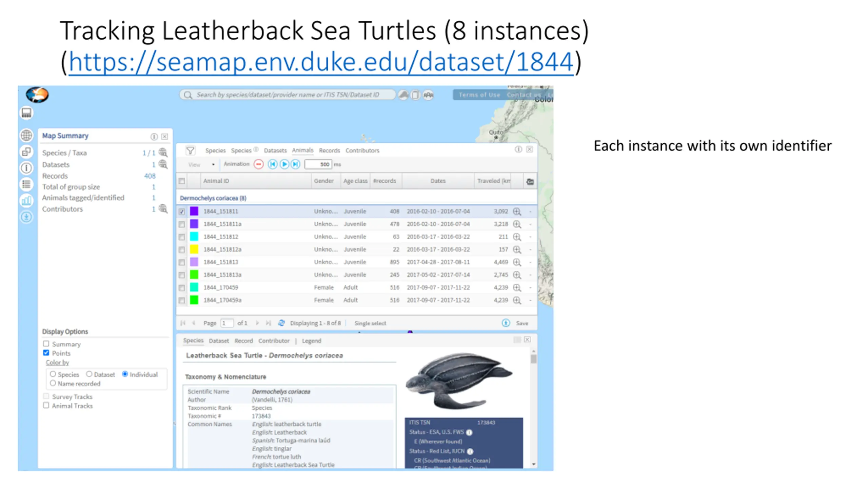Image resolution: width=868 pixels, height=488 pixels.
Task: Select Name recorded radio button
Action: click(x=53, y=383)
